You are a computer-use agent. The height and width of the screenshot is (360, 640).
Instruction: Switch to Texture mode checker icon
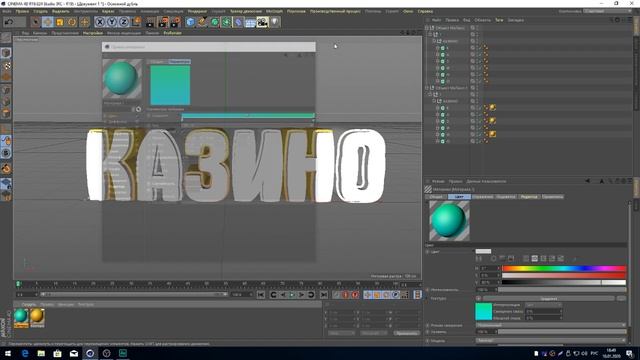(x=6, y=66)
